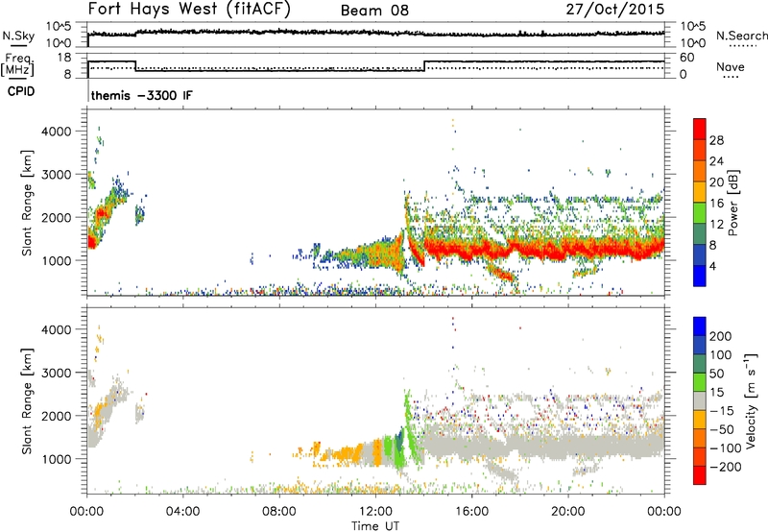This screenshot has width=768, height=532.
Task: Click the '12:00' time tick label
Action: pyautogui.click(x=375, y=512)
